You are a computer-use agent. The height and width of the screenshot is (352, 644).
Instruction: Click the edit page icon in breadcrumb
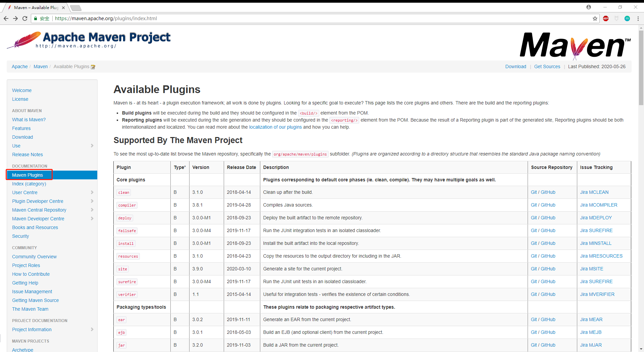pos(93,67)
